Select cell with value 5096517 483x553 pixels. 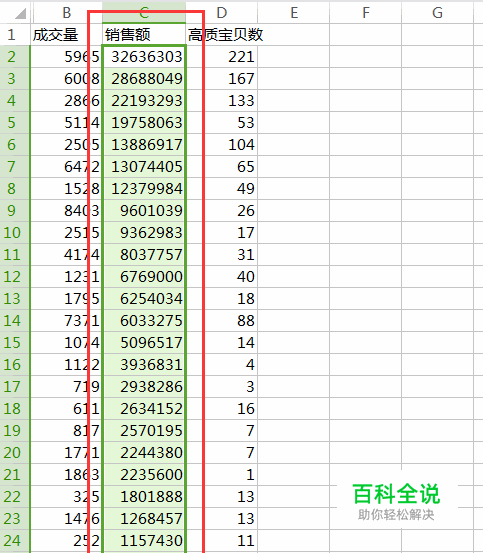[144, 342]
